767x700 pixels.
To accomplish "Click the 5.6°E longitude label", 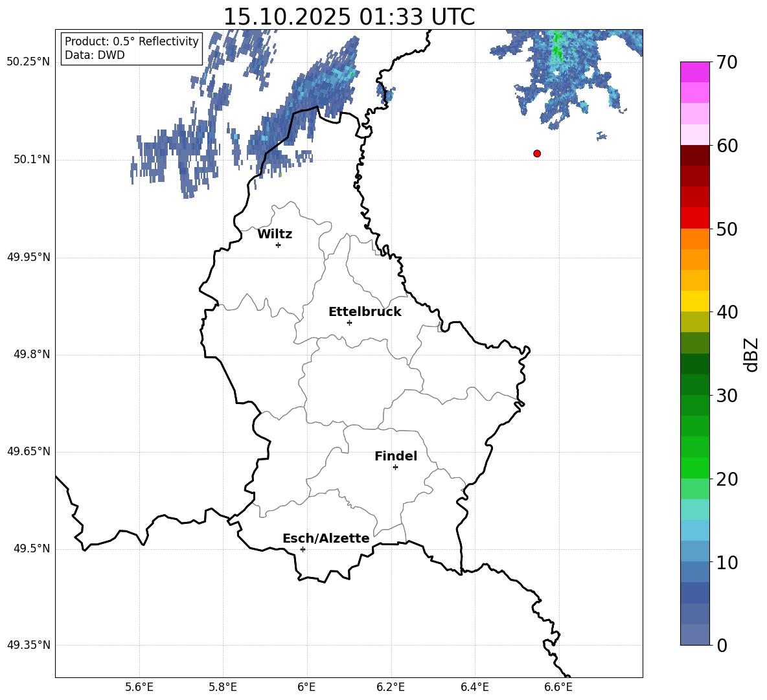I will click(x=139, y=687).
